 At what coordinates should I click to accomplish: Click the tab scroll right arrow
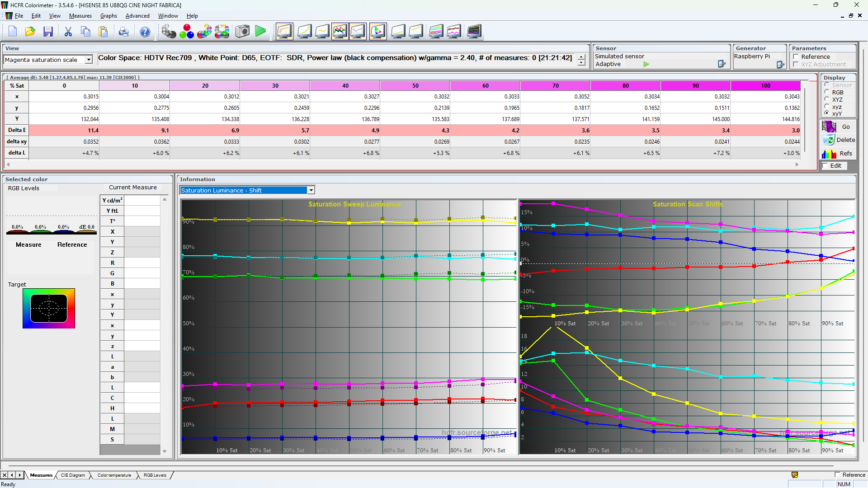point(19,475)
